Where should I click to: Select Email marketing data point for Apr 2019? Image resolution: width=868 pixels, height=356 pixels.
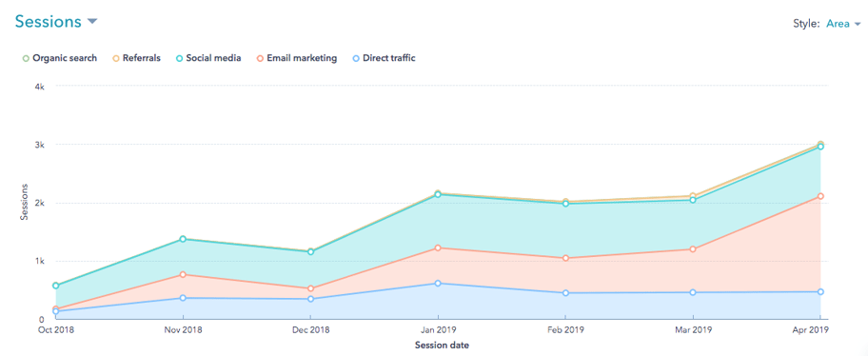tap(820, 196)
